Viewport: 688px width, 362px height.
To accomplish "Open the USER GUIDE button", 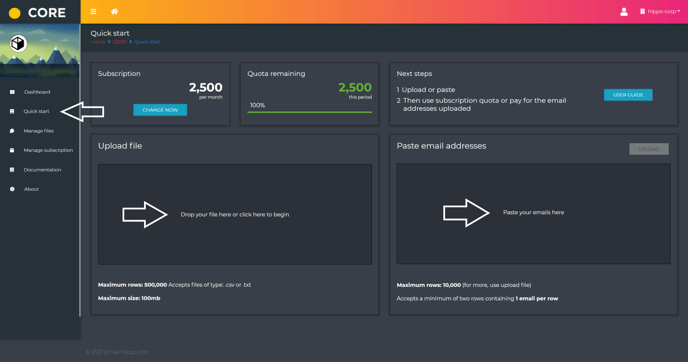I will click(628, 95).
